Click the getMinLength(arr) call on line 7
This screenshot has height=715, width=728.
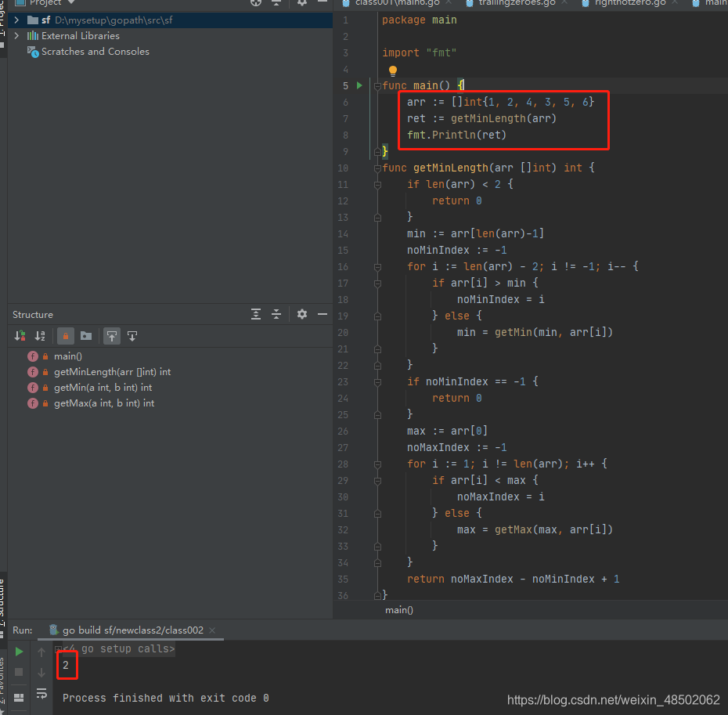(x=503, y=118)
